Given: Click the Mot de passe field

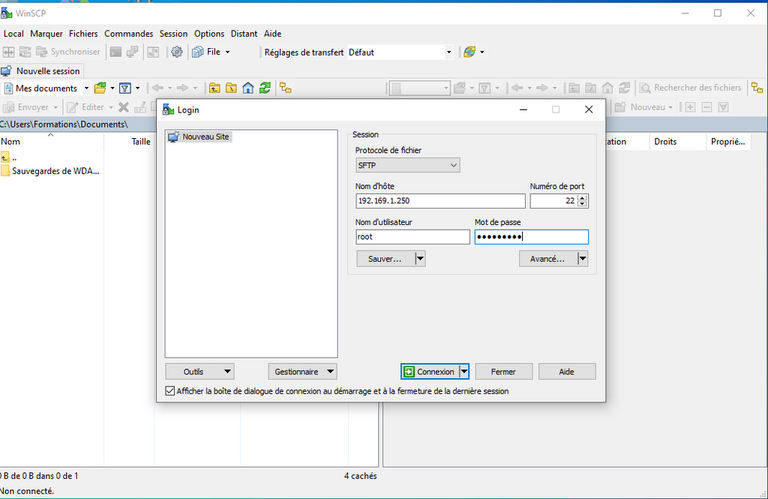Looking at the screenshot, I should click(531, 237).
